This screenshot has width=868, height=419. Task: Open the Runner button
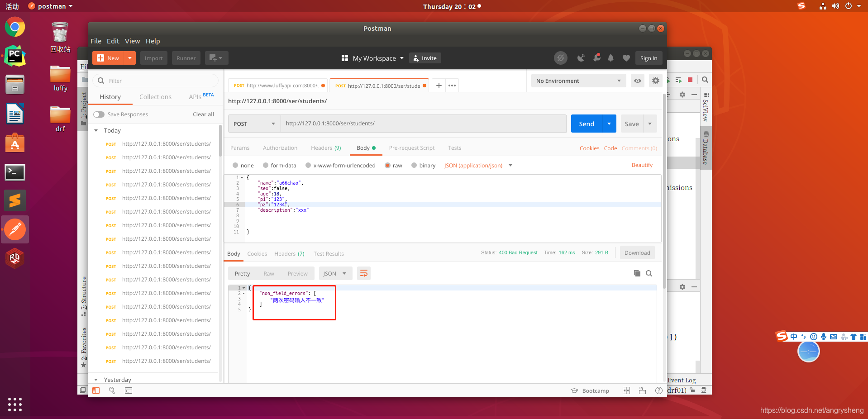[186, 58]
